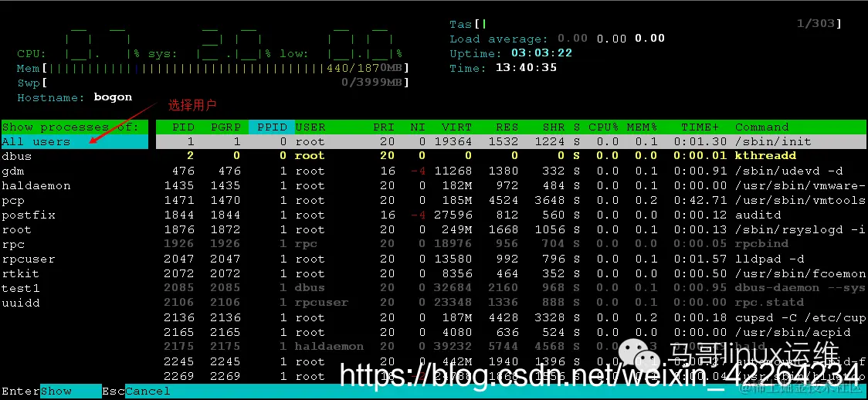The width and height of the screenshot is (868, 400).
Task: Click the Time value 13:40:35
Action: pyautogui.click(x=526, y=68)
